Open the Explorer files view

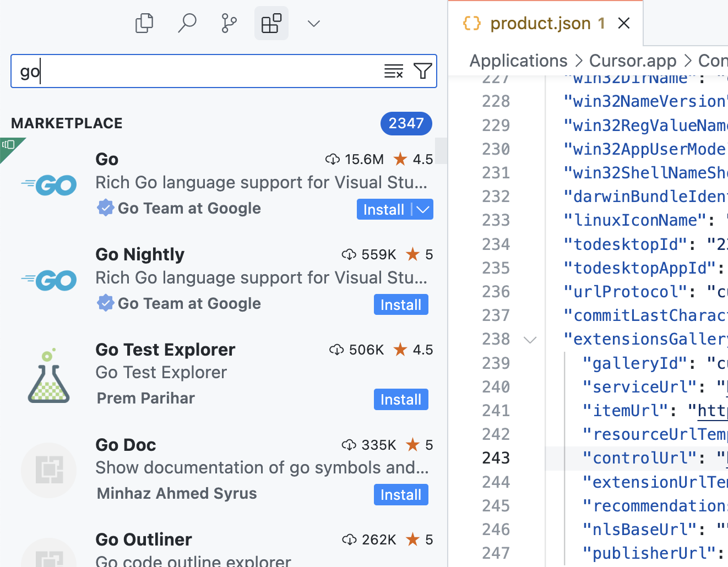(x=144, y=24)
